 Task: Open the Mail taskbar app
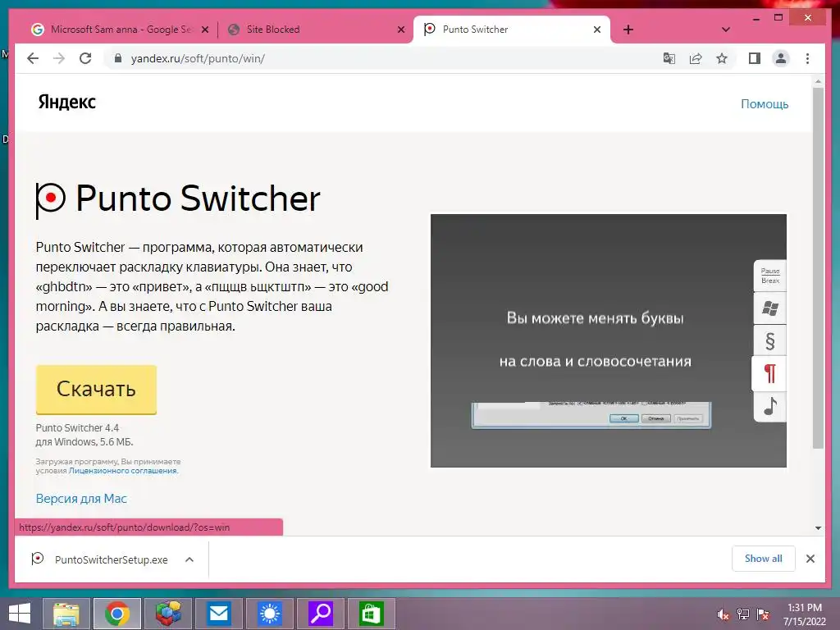tap(219, 614)
